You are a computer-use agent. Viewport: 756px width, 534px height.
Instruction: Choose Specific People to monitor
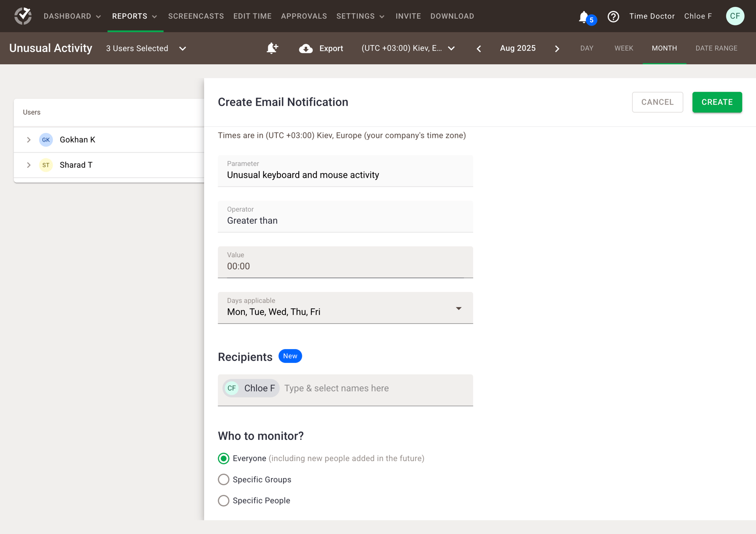tap(224, 500)
